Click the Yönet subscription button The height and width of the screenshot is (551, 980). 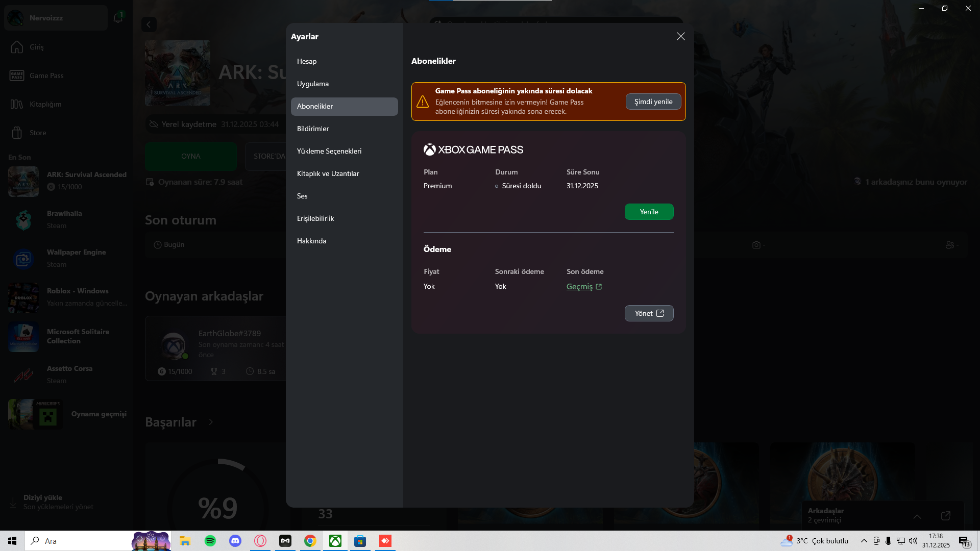649,313
